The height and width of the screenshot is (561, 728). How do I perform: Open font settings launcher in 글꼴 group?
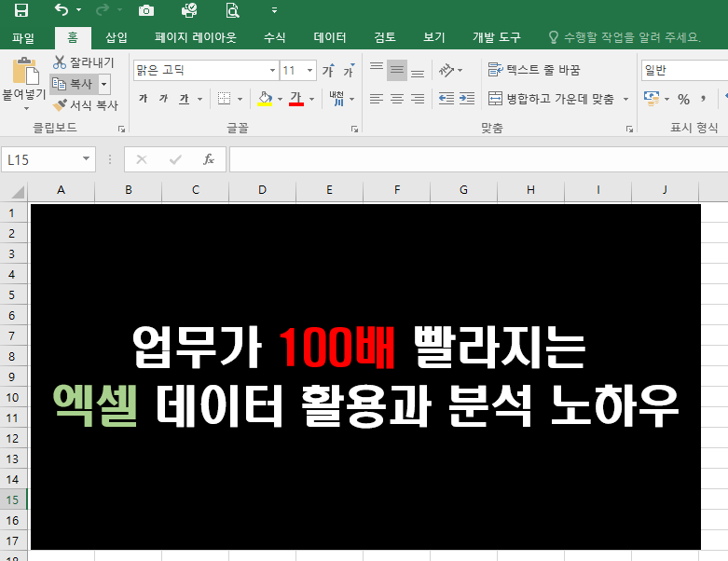pos(355,129)
